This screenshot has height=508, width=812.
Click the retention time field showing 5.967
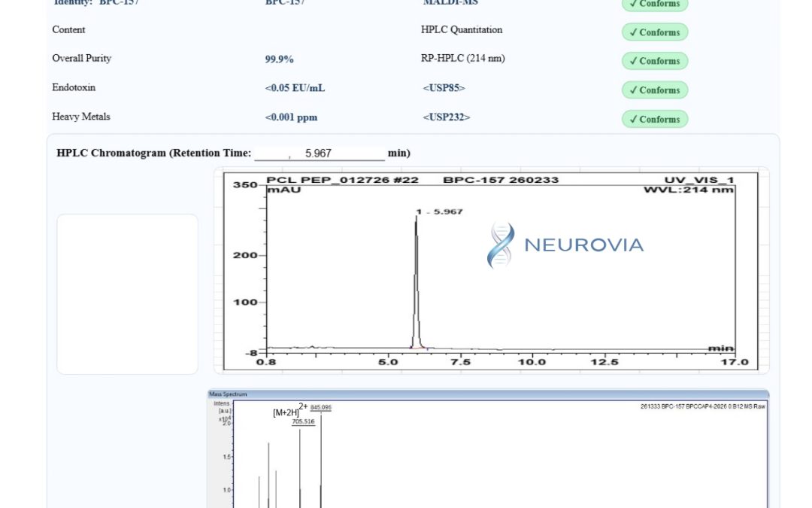click(319, 154)
